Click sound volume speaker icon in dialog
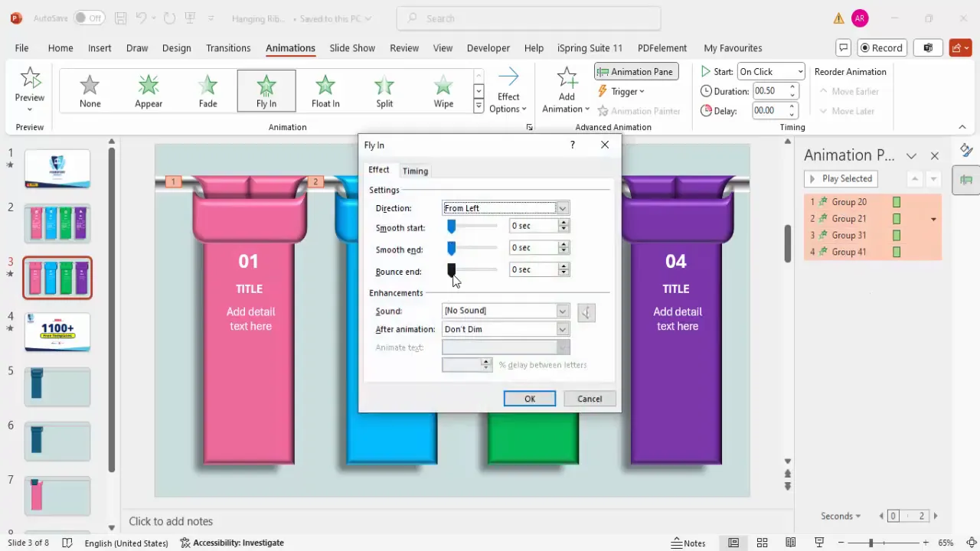 [586, 312]
